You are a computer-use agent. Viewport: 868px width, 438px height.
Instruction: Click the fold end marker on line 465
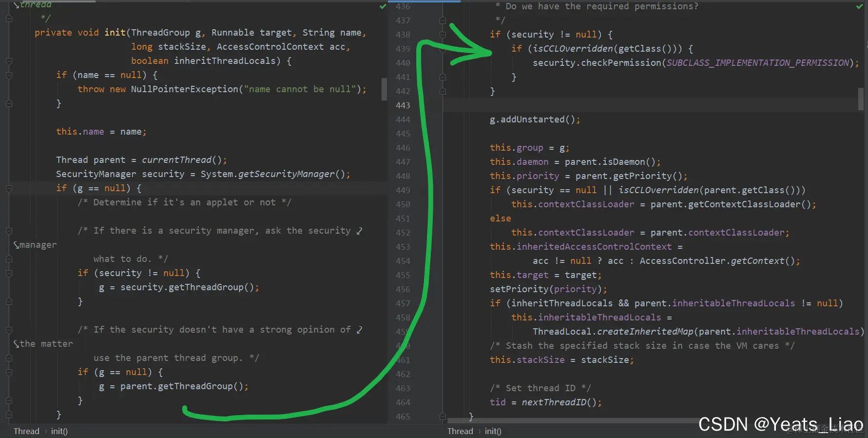coord(443,417)
